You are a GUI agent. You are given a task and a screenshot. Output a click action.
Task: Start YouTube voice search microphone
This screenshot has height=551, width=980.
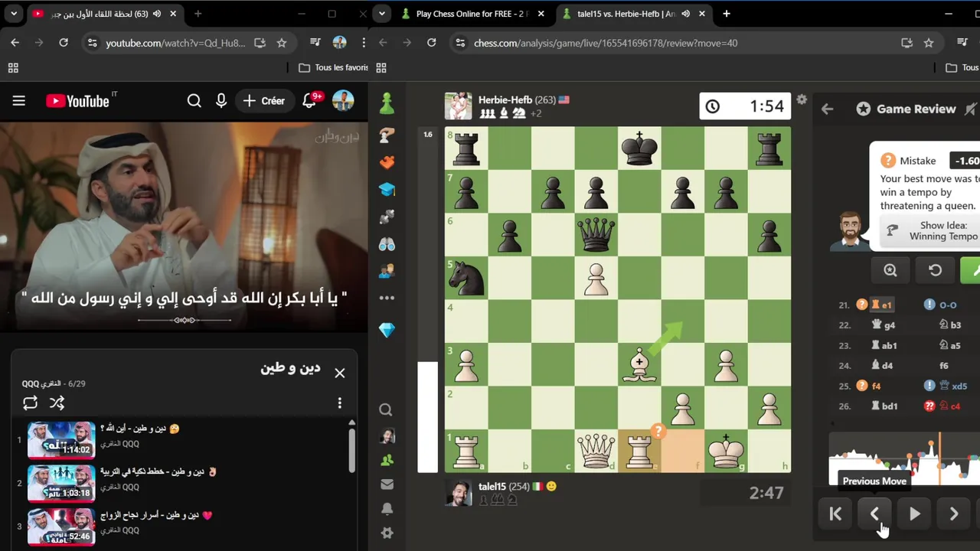(x=221, y=101)
